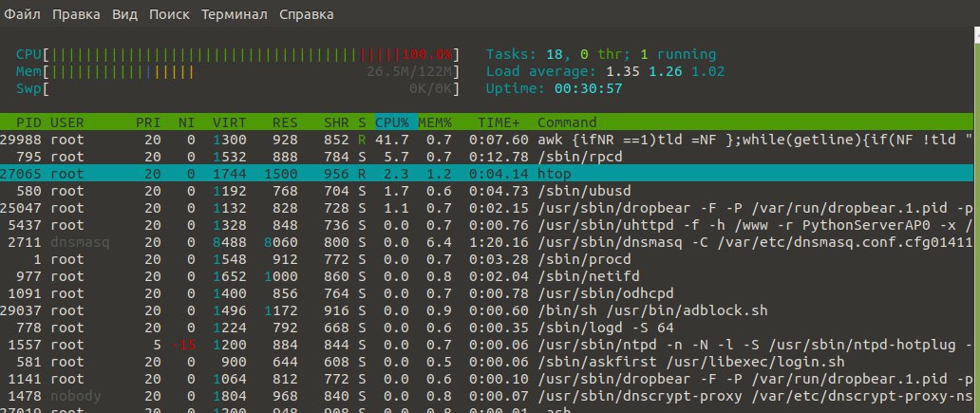The image size is (980, 413).
Task: Sort by the TIME+ column header
Action: click(499, 122)
